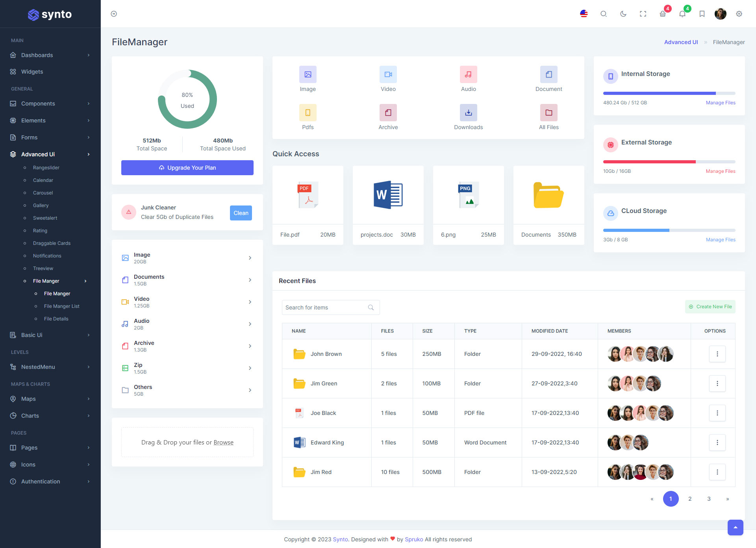Select the US flag language icon

click(584, 14)
